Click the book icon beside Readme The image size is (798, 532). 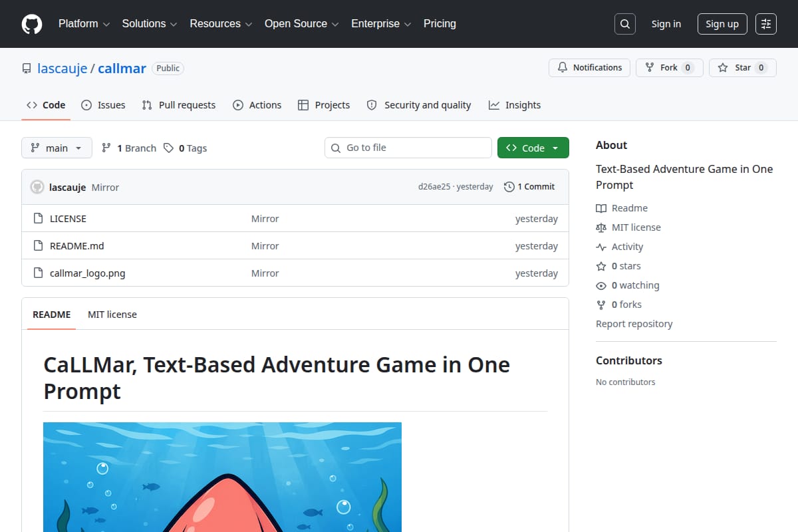pyautogui.click(x=601, y=208)
